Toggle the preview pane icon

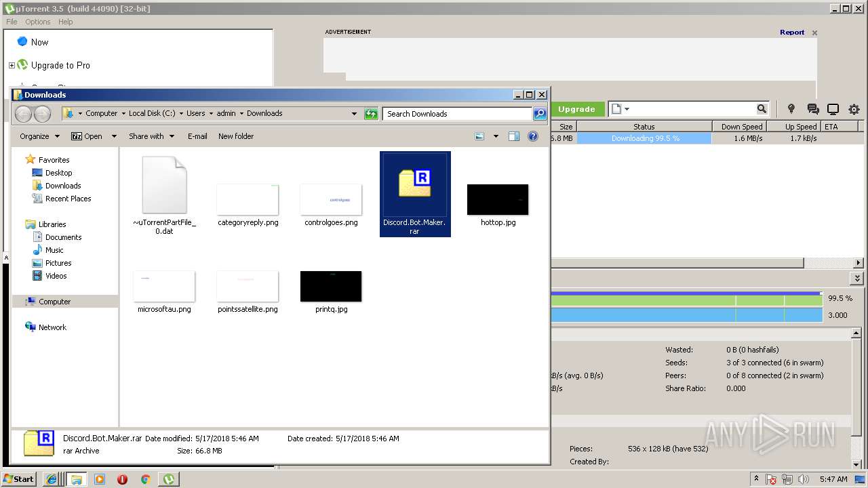[x=514, y=136]
